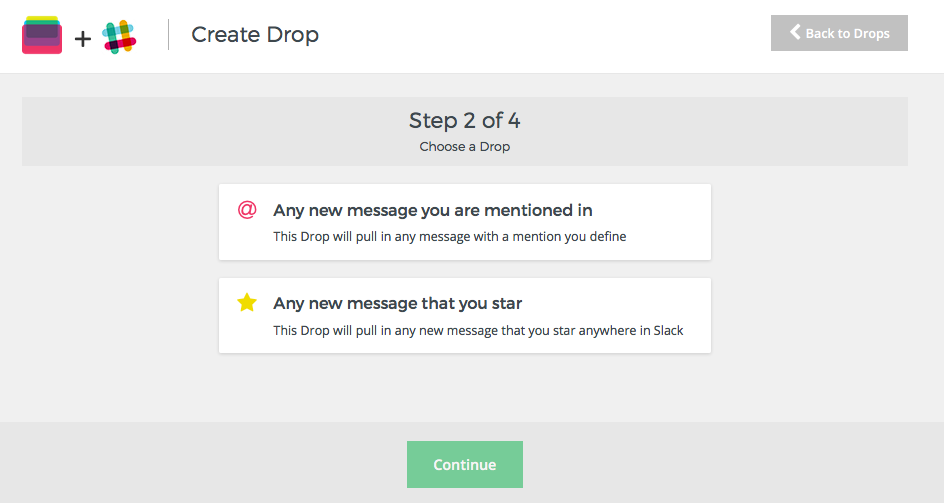Click the back chevron arrow icon
This screenshot has width=944, height=503.
pos(795,32)
